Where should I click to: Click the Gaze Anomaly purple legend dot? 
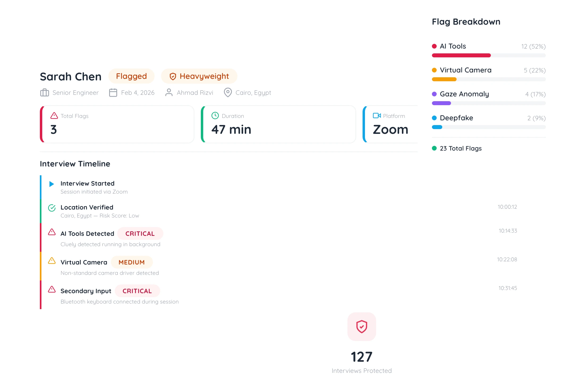coord(434,94)
